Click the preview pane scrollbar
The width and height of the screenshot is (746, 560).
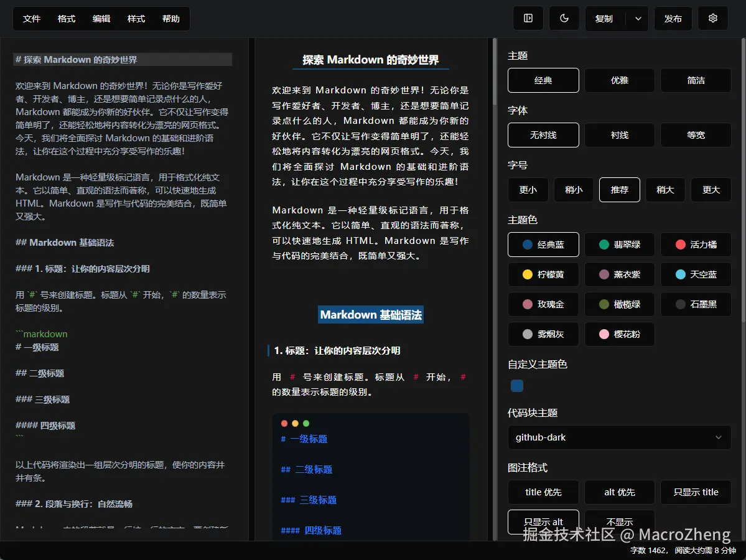click(x=494, y=72)
